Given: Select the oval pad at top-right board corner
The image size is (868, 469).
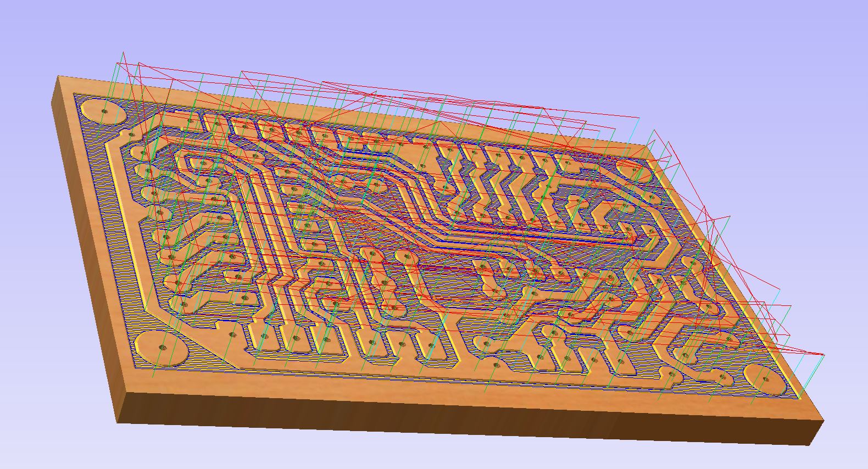Looking at the screenshot, I should (633, 169).
